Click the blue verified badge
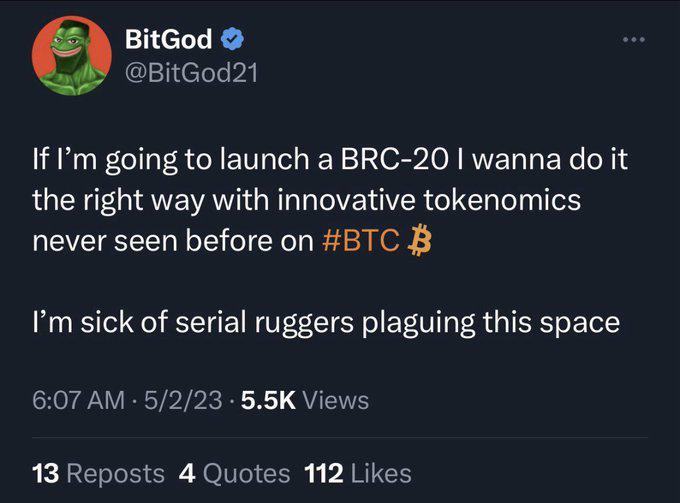This screenshot has height=503, width=680. [231, 40]
